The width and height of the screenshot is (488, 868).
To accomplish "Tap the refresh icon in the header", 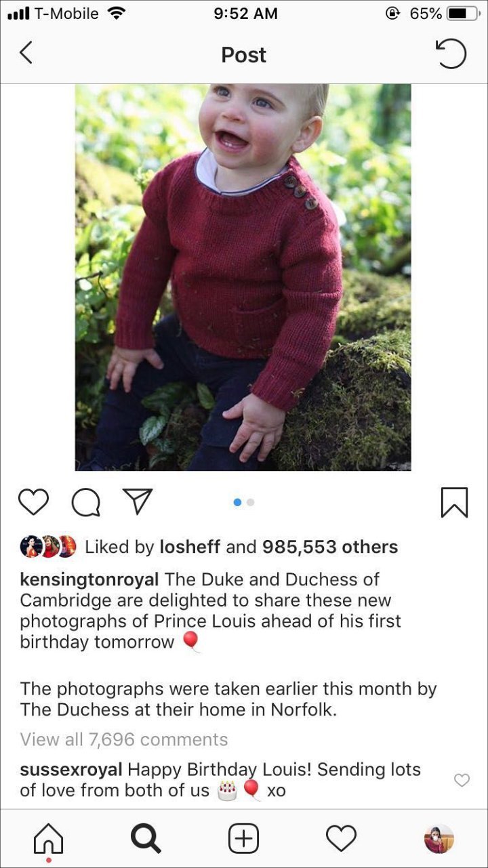I will pyautogui.click(x=451, y=54).
